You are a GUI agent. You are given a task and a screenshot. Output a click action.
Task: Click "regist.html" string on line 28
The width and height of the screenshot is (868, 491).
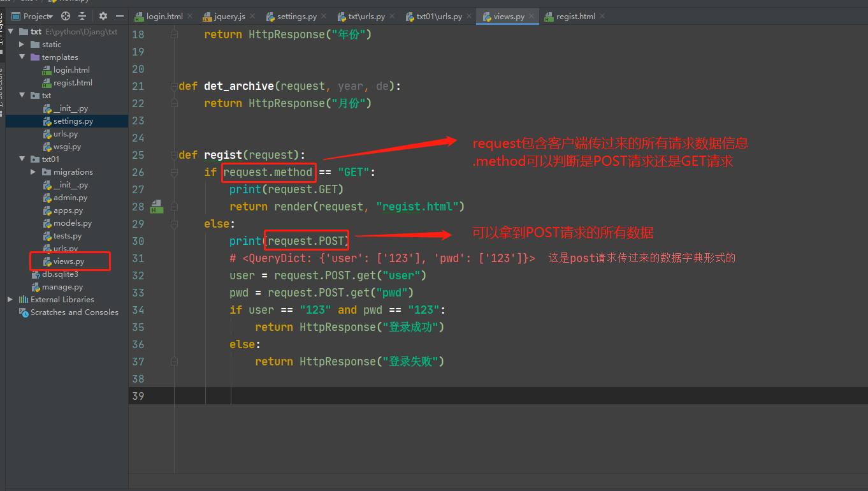pos(417,207)
